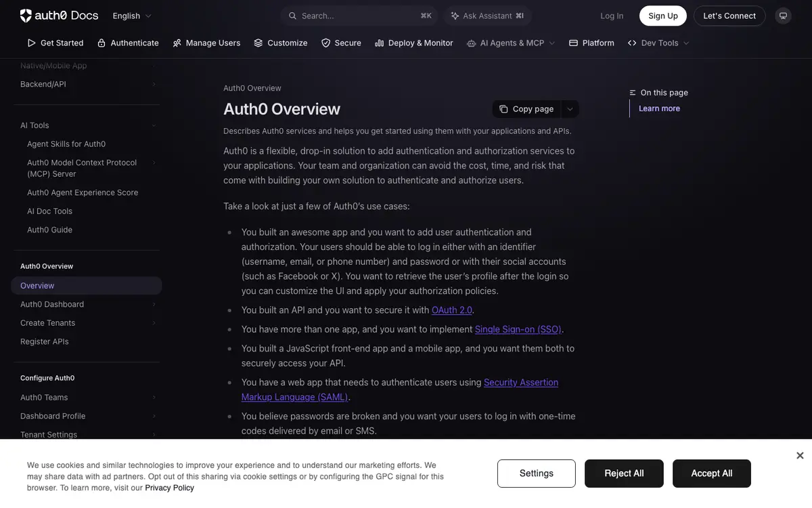The width and height of the screenshot is (812, 508).
Task: Click the Manage Users people icon
Action: coord(177,43)
